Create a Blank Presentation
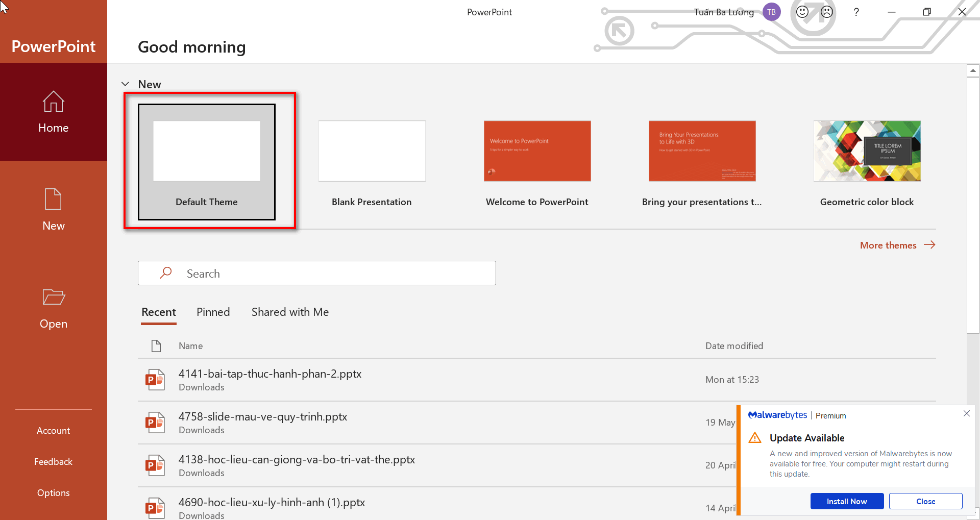The image size is (980, 520). 372,162
